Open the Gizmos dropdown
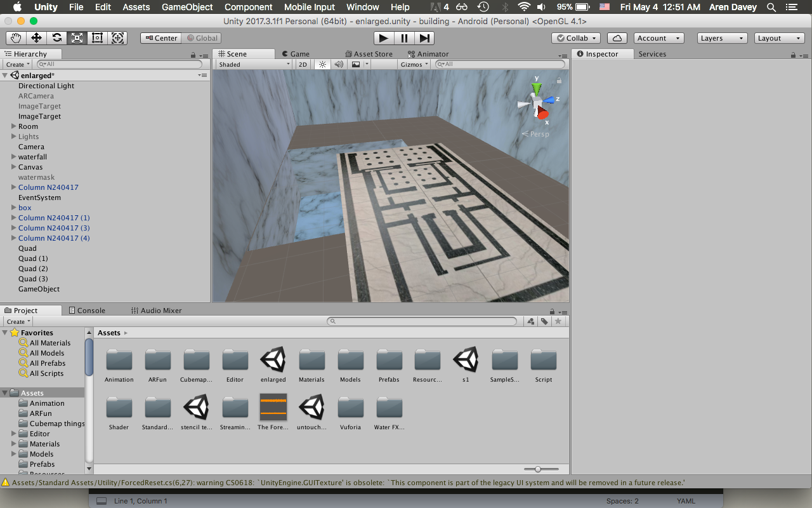 coord(415,64)
